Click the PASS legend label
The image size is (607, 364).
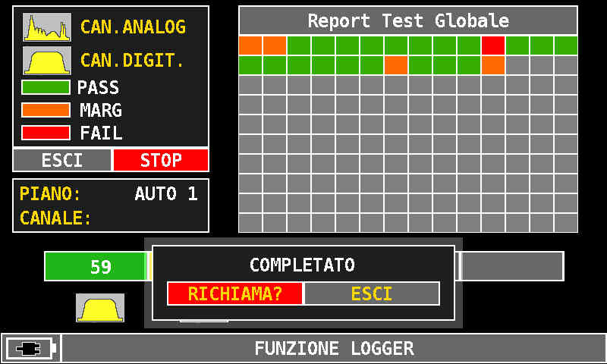pyautogui.click(x=98, y=87)
